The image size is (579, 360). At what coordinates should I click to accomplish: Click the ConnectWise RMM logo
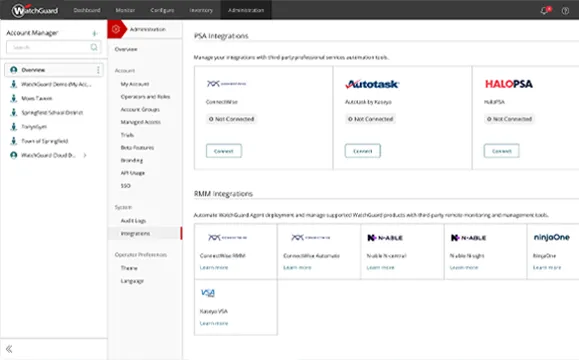click(x=227, y=237)
